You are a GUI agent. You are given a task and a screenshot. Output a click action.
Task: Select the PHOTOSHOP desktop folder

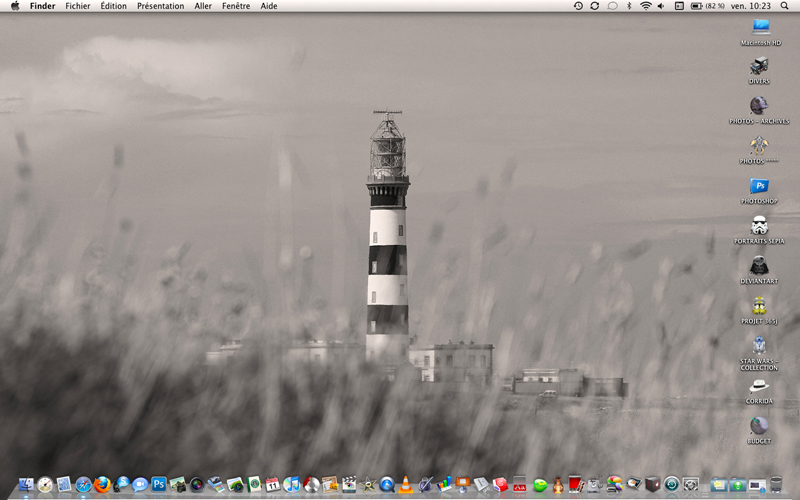[759, 190]
